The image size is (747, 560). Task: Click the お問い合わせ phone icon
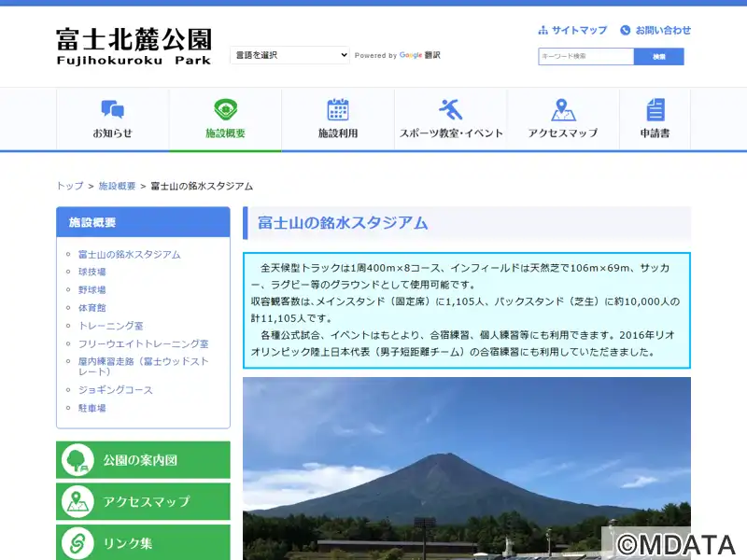click(x=626, y=31)
